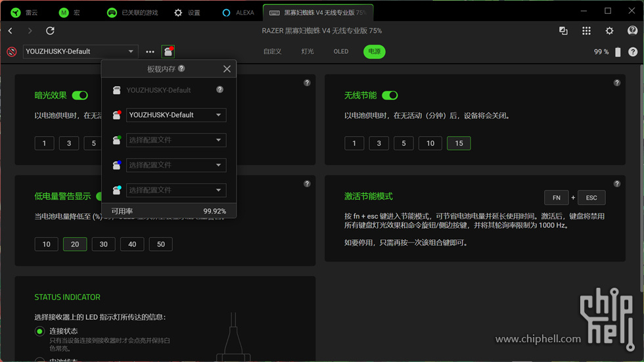Click the green slot onboard memory icon
The image size is (644, 362).
117,140
